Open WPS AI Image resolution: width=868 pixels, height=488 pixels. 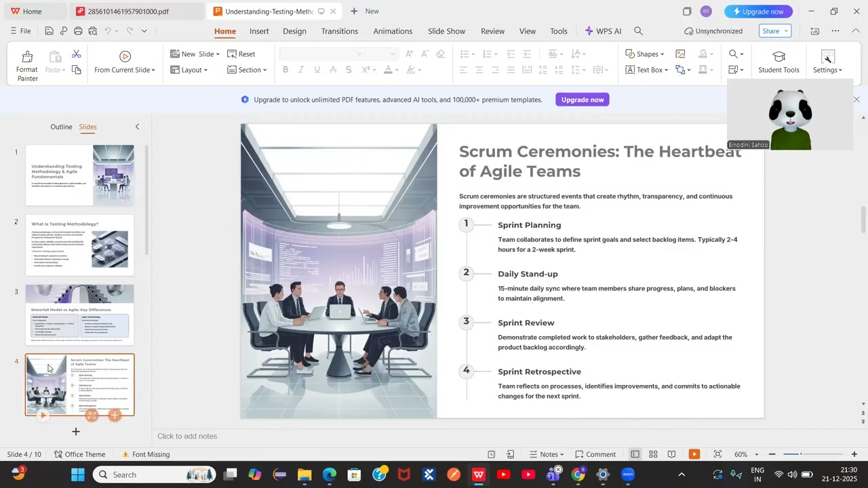click(x=603, y=31)
